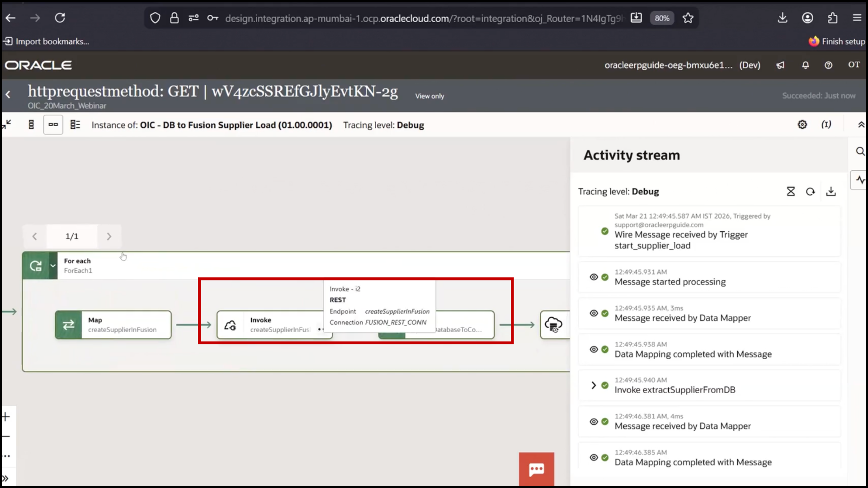
Task: View payload for 12:49:46.385 Data Mapping completed
Action: (x=594, y=457)
